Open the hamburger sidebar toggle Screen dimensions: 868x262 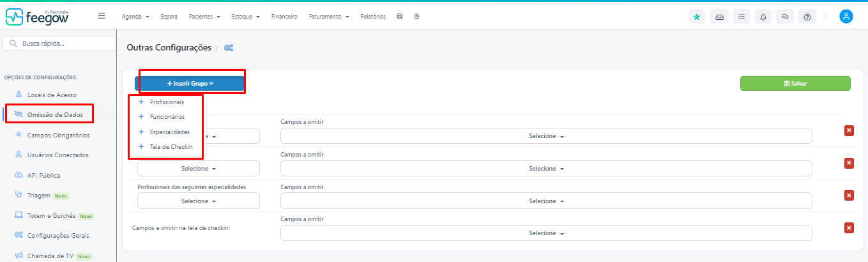pyautogui.click(x=102, y=16)
